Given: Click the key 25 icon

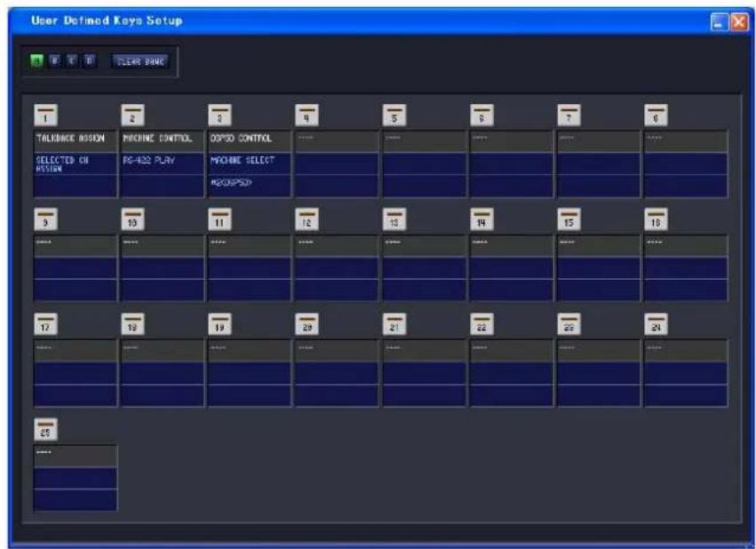Looking at the screenshot, I should [46, 429].
